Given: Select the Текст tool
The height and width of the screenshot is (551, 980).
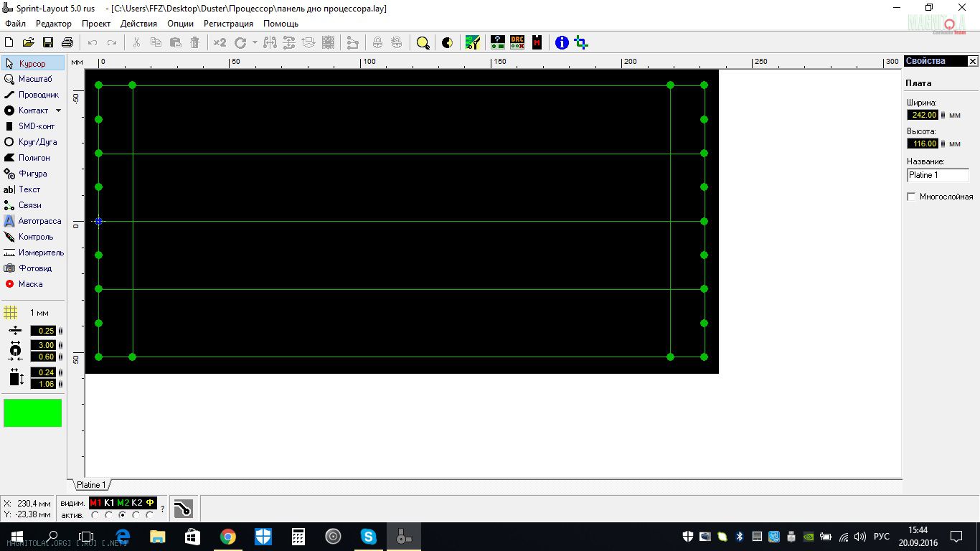Looking at the screenshot, I should click(x=33, y=189).
